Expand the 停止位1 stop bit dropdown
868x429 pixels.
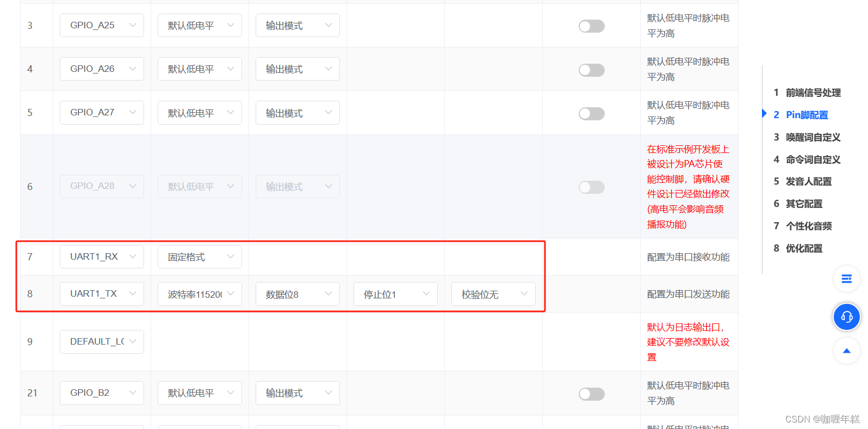tap(395, 294)
